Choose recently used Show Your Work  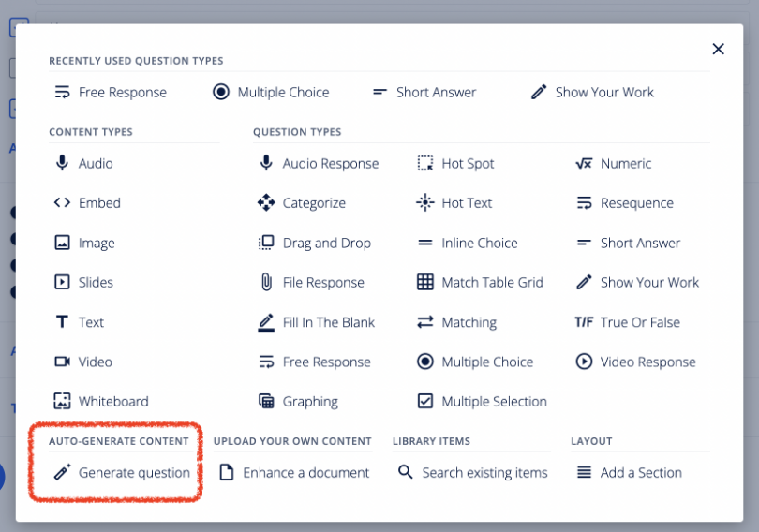603,92
